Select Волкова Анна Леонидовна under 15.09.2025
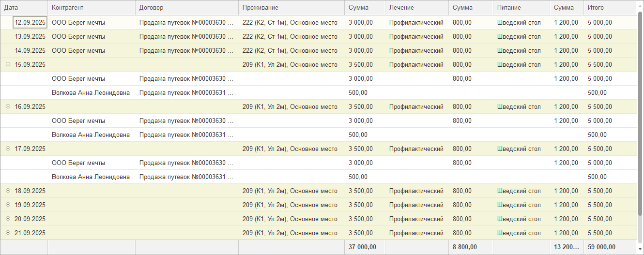 (91, 92)
